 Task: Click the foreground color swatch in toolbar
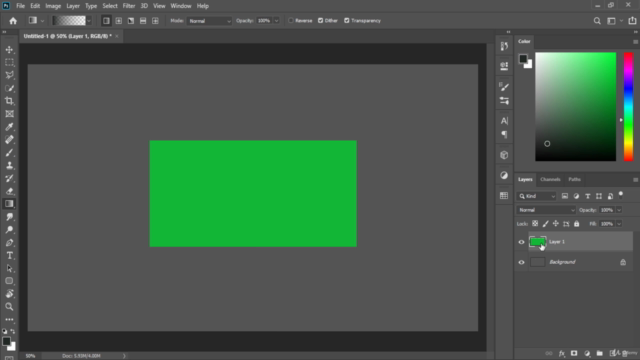(x=6, y=341)
